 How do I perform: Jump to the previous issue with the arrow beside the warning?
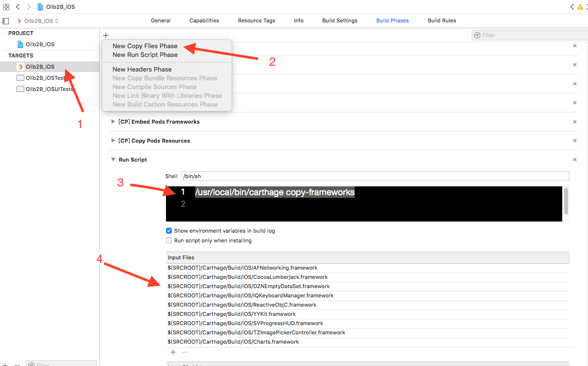572,7
